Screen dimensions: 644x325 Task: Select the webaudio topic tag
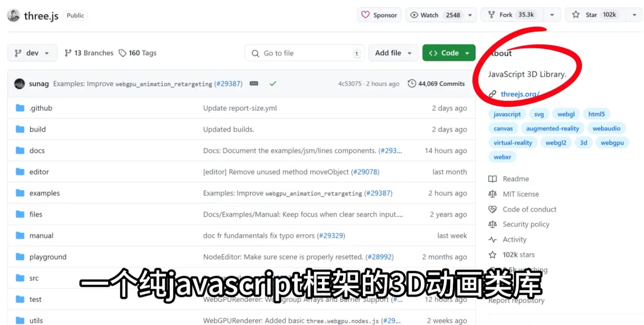[x=606, y=128]
